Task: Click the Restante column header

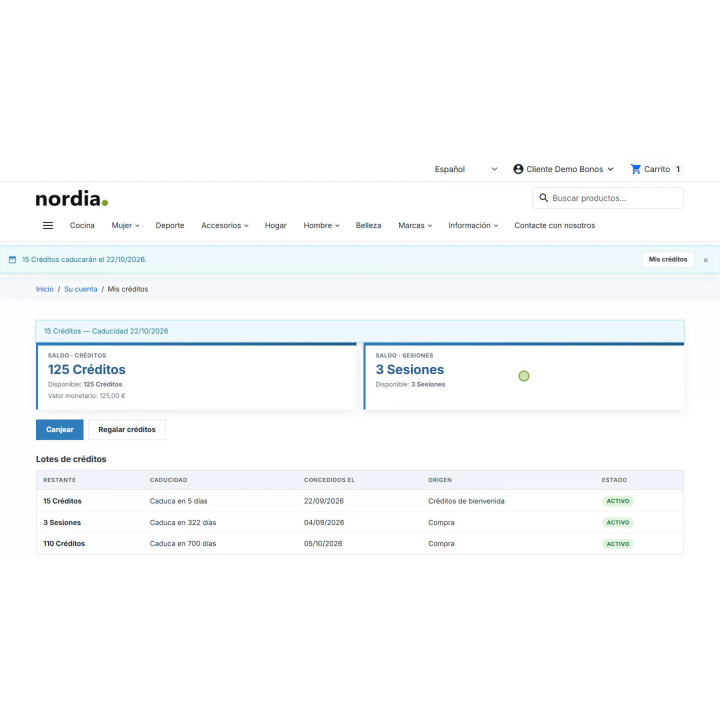Action: tap(59, 480)
